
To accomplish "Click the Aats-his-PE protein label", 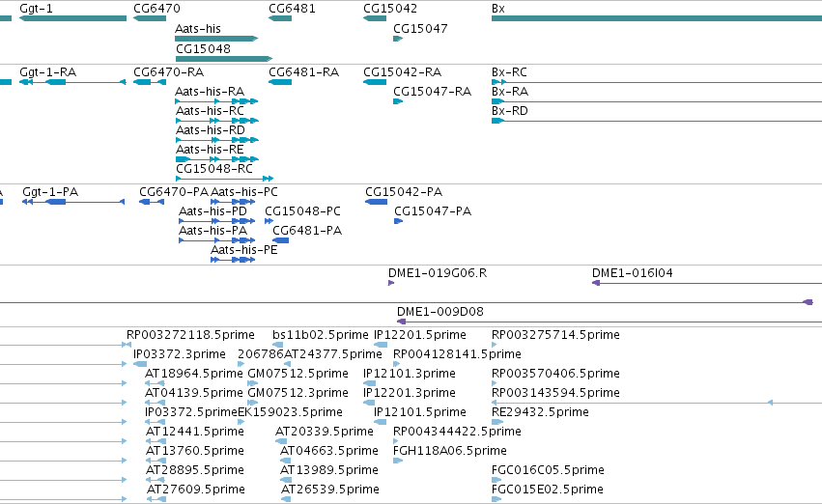I will [244, 250].
